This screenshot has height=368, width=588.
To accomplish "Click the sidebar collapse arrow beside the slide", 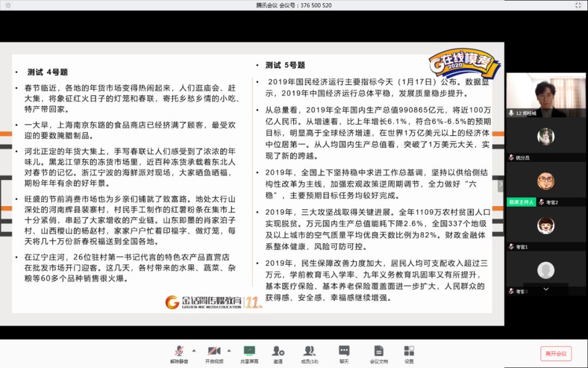I will click(x=500, y=184).
